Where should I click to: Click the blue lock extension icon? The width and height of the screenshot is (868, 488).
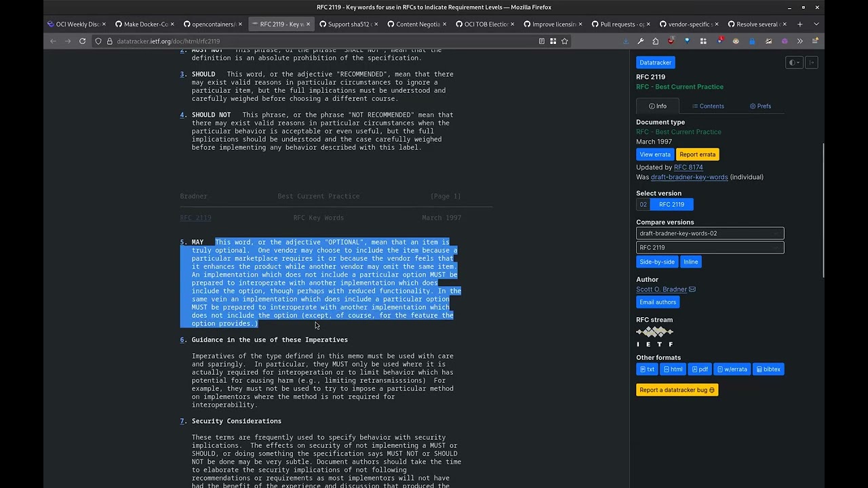pos(752,41)
